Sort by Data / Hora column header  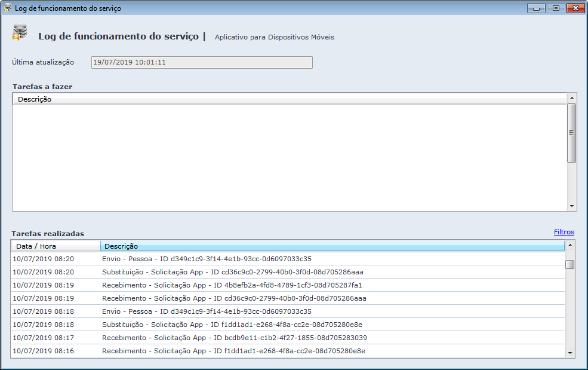56,246
